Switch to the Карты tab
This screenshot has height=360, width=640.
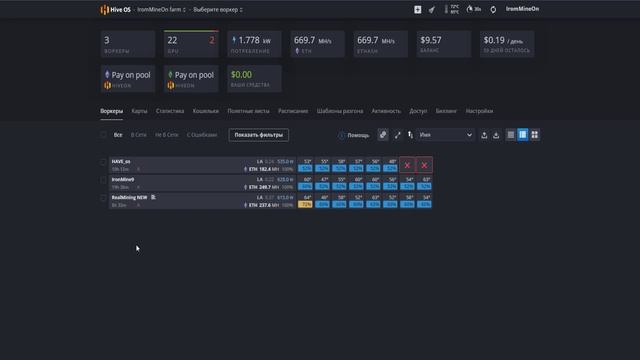139,111
